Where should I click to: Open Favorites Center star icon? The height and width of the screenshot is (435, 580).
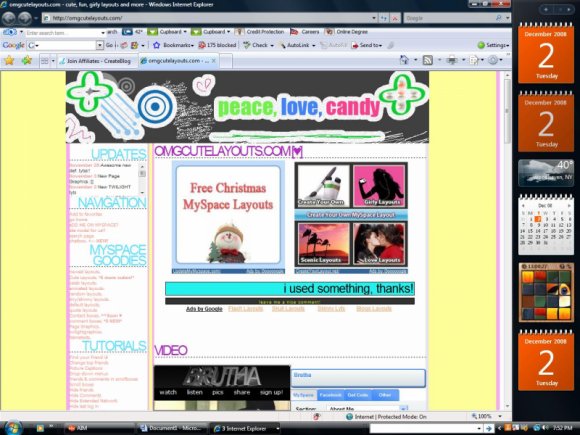[9, 60]
